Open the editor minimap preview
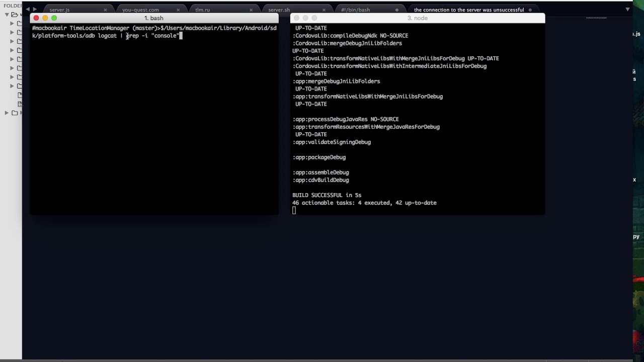The width and height of the screenshot is (644, 362). pyautogui.click(x=596, y=18)
